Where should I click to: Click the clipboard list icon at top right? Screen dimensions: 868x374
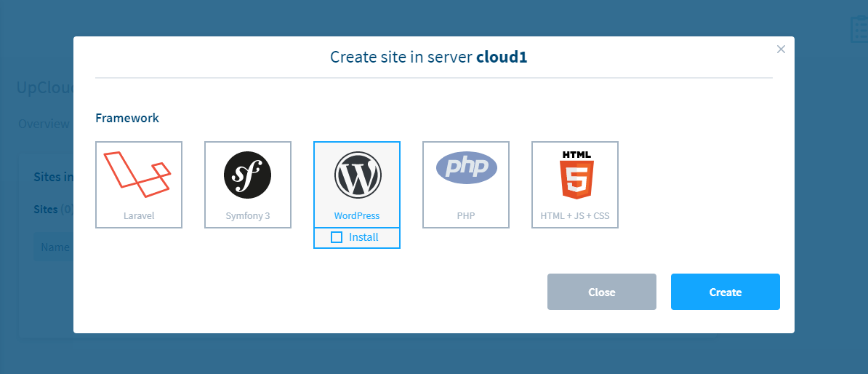click(x=859, y=29)
